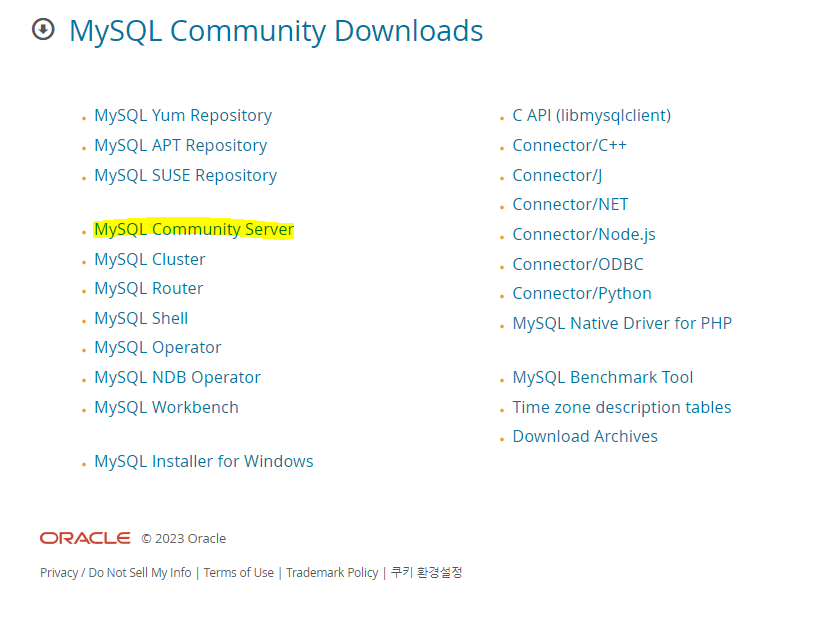Click the © 2023 Oracle copyright text

point(184,539)
